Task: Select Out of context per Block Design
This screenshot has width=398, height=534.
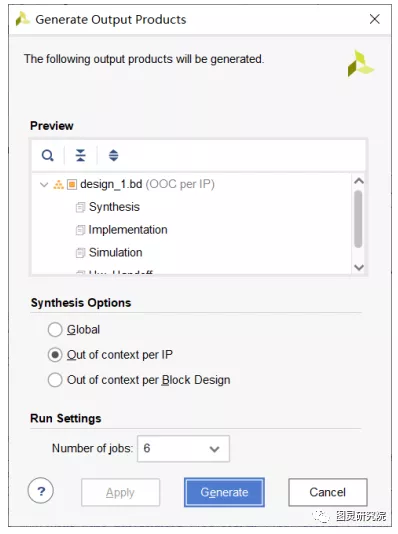Action: point(55,380)
